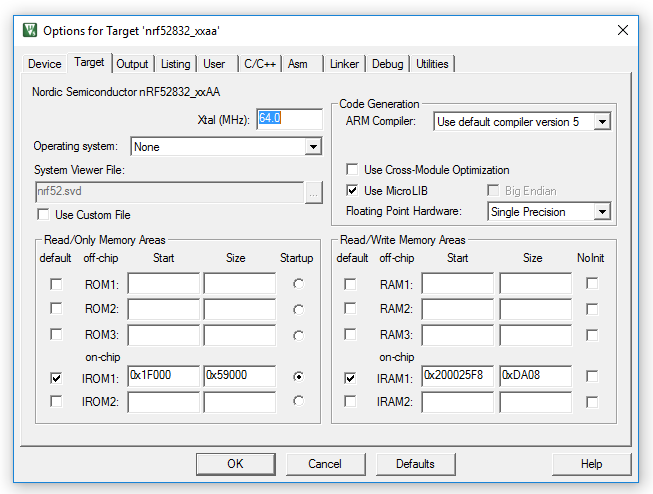The image size is (653, 494).
Task: Switch to the Debug tab
Action: tap(387, 64)
